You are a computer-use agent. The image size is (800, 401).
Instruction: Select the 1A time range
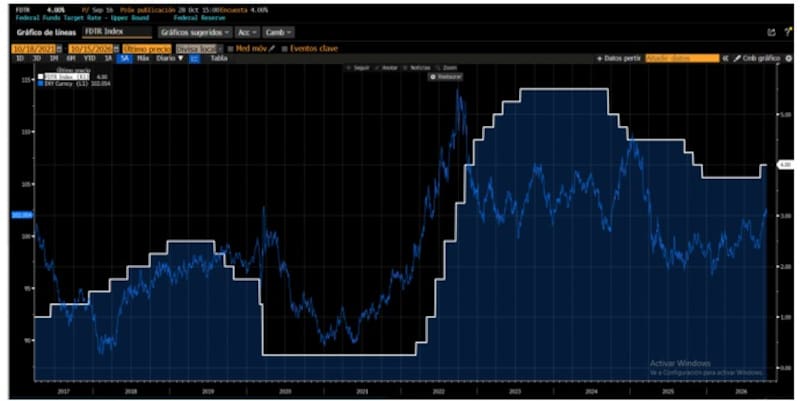pos(108,59)
